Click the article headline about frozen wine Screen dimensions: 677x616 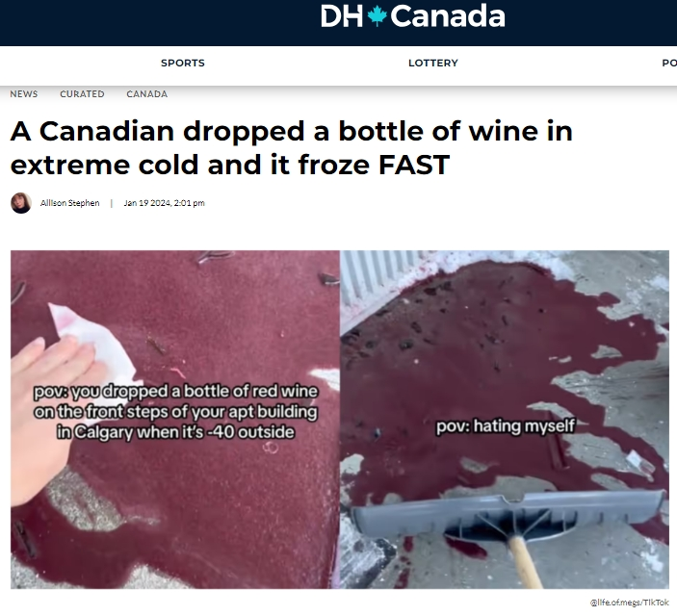coord(292,147)
